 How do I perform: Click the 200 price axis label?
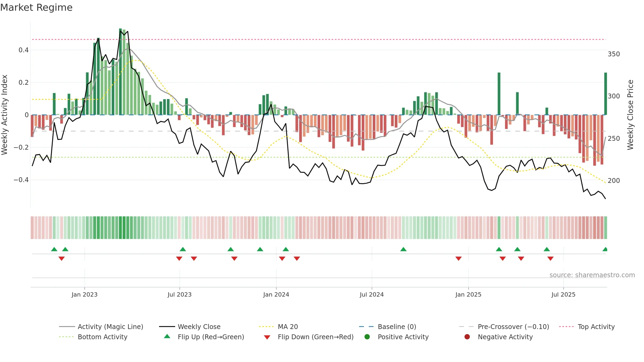tap(614, 180)
